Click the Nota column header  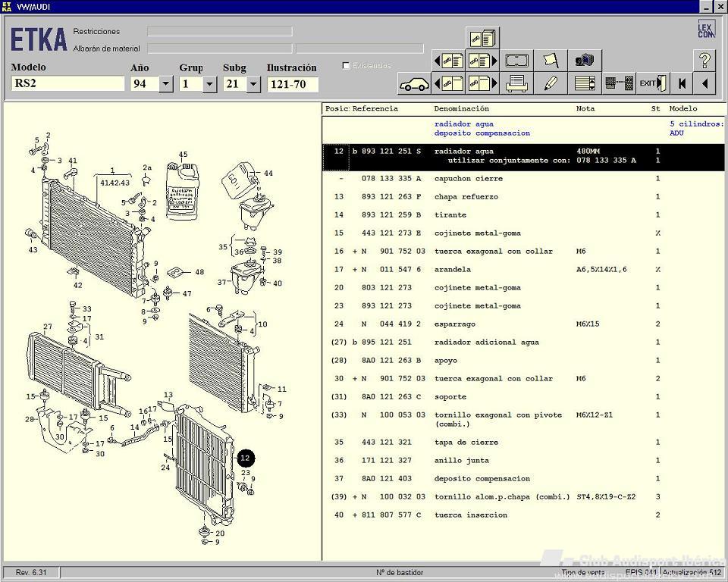[585, 108]
